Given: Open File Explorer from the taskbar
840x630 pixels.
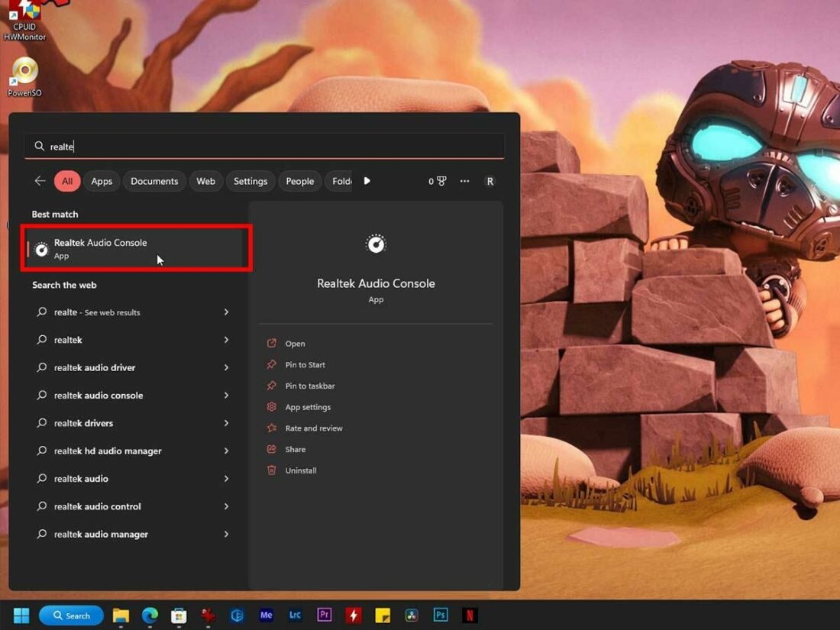Looking at the screenshot, I should pos(121,615).
